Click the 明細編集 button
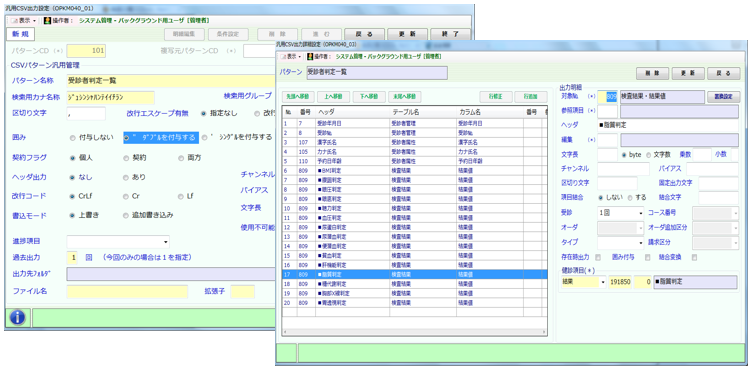 185,34
